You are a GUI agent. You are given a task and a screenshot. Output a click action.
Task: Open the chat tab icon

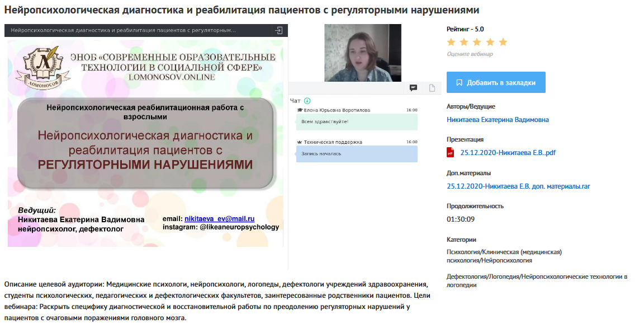[413, 88]
